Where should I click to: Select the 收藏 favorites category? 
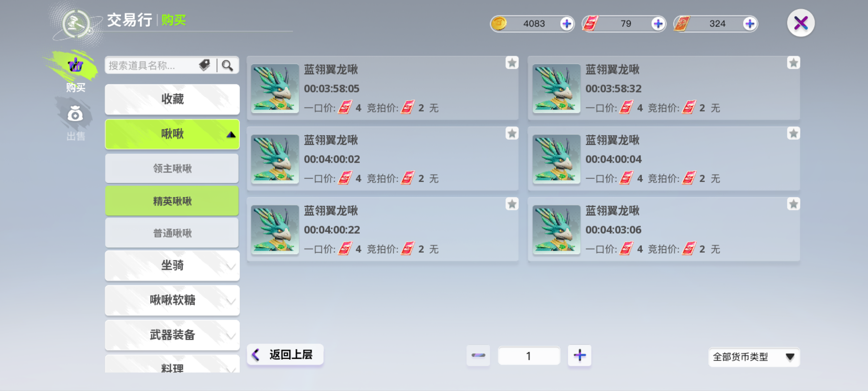172,99
